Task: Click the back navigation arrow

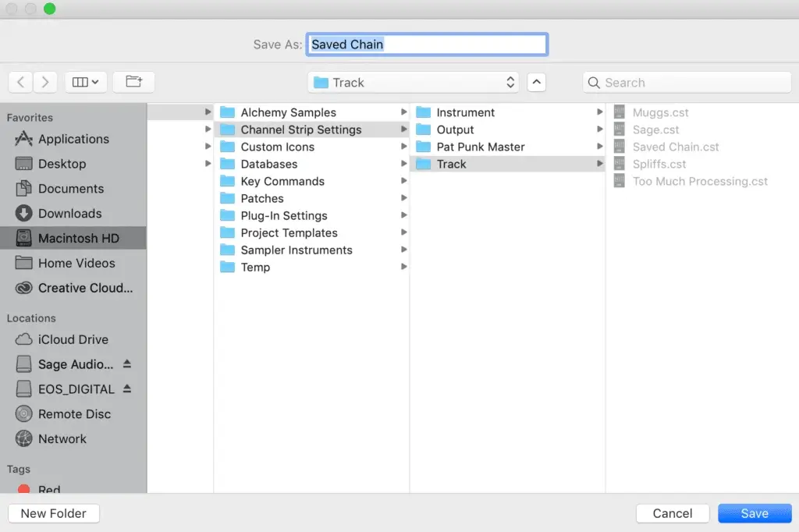Action: 21,82
